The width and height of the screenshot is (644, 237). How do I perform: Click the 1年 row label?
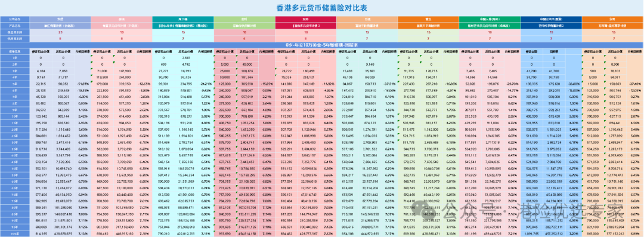click(15, 58)
